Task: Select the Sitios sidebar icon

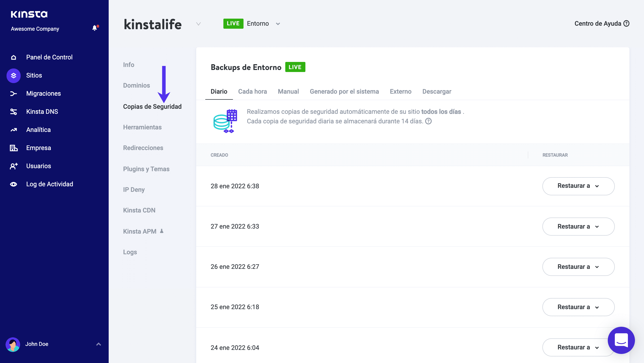Action: click(x=13, y=75)
